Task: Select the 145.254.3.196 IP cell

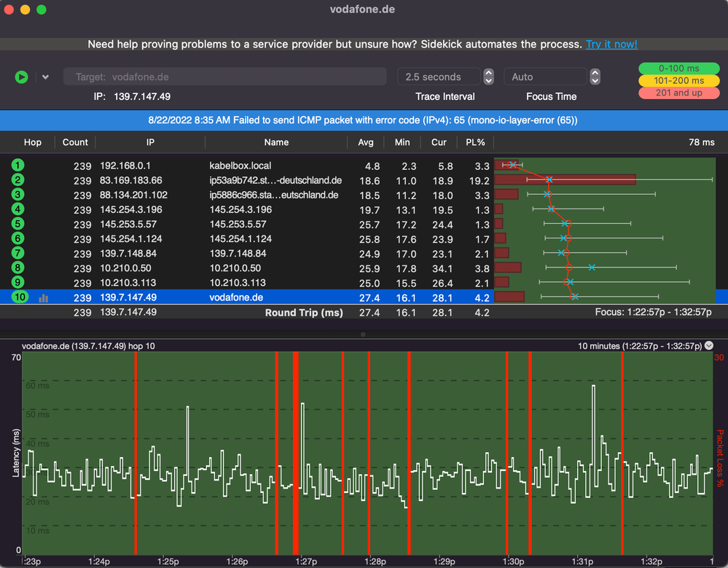Action: pos(131,209)
